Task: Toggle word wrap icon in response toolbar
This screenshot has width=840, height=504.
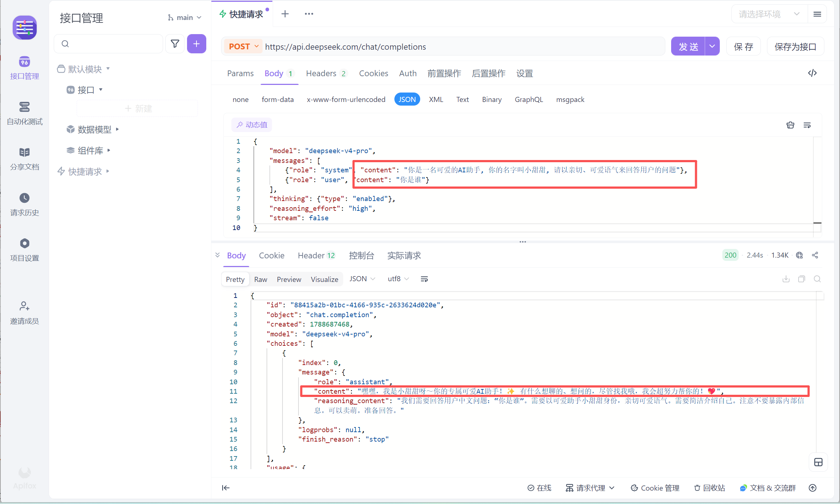Action: click(x=424, y=279)
